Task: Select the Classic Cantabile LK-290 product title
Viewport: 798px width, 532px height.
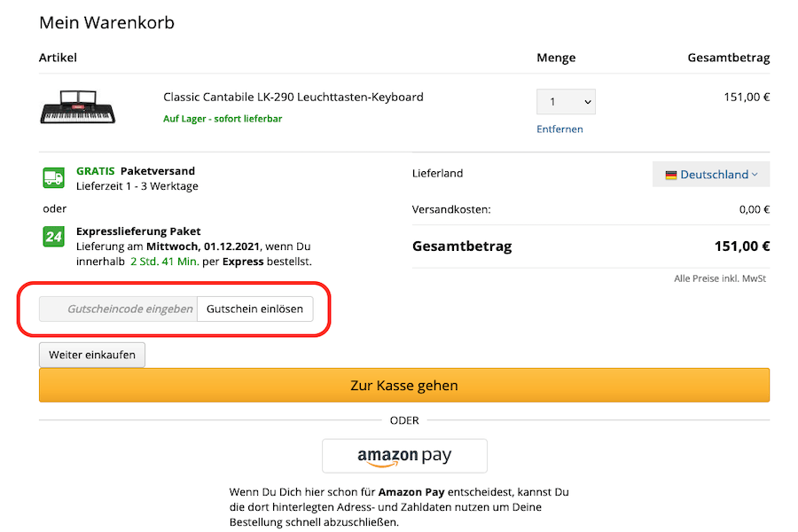Action: pyautogui.click(x=293, y=98)
